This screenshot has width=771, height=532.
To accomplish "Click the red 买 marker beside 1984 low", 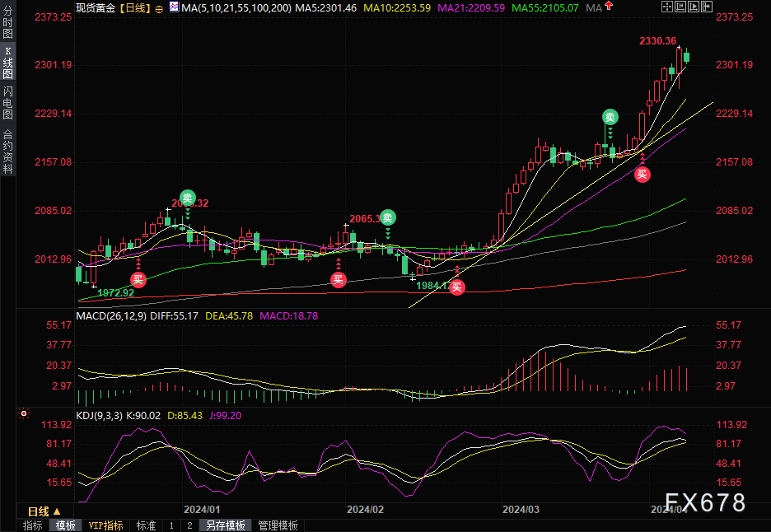I will coord(457,287).
